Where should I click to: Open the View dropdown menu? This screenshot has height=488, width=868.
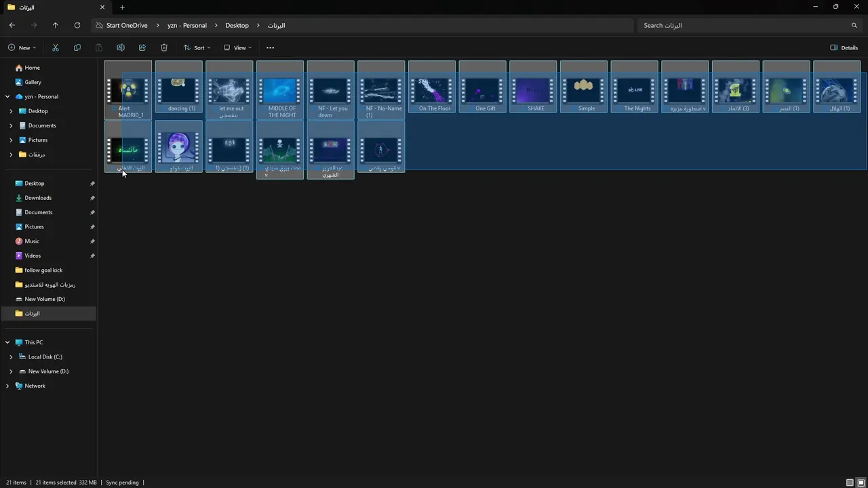237,47
